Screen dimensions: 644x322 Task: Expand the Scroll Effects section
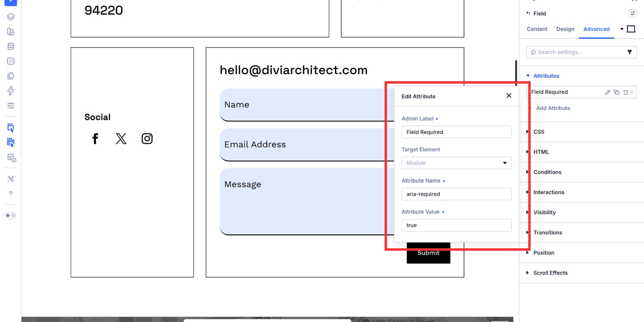(x=550, y=273)
